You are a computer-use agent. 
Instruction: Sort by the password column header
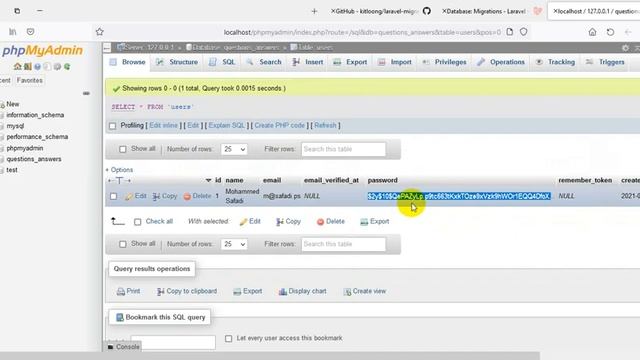382,180
